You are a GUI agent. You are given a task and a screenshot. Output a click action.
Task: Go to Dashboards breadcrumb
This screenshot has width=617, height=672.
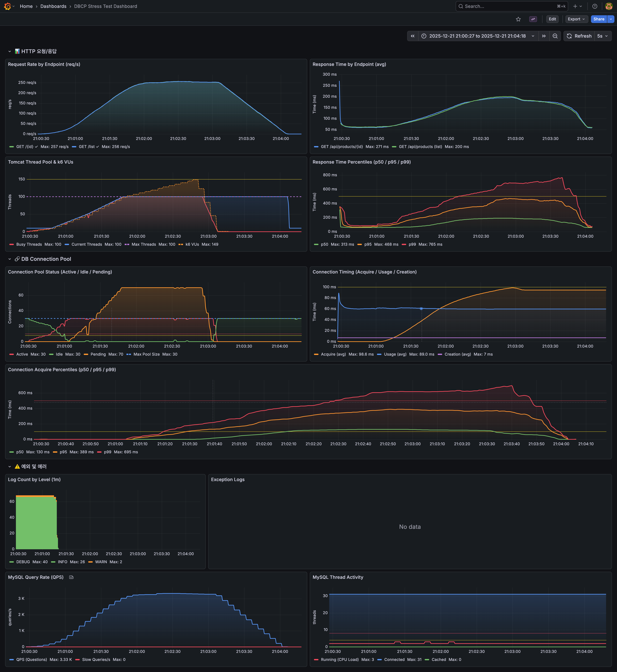[x=53, y=6]
